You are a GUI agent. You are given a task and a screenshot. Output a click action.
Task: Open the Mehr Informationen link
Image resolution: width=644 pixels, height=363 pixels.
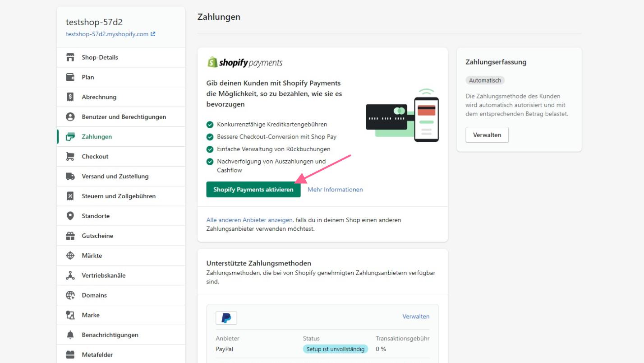tap(335, 190)
